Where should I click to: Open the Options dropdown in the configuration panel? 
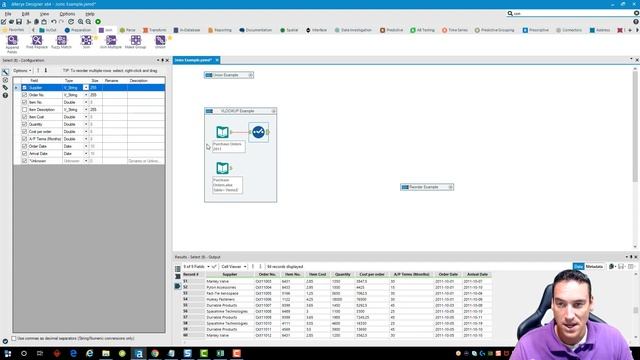(22, 71)
